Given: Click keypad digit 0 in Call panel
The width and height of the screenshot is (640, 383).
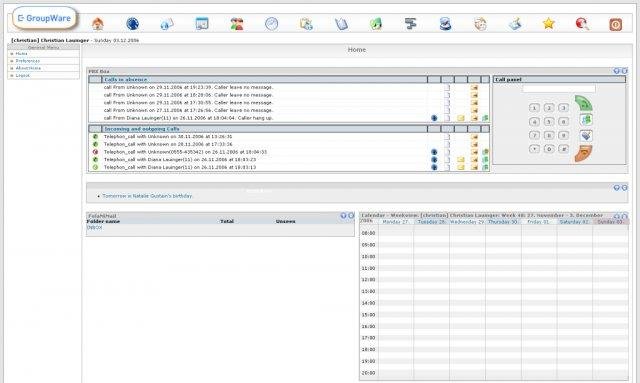Looking at the screenshot, I should (549, 149).
